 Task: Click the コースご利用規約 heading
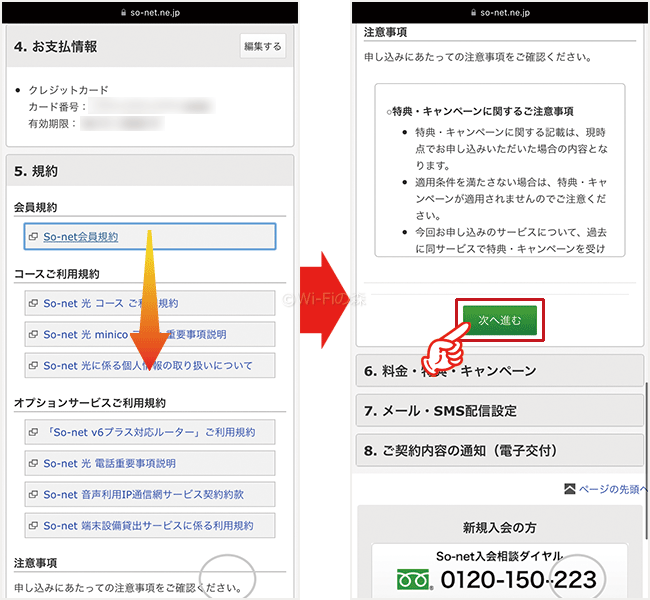coord(57,274)
